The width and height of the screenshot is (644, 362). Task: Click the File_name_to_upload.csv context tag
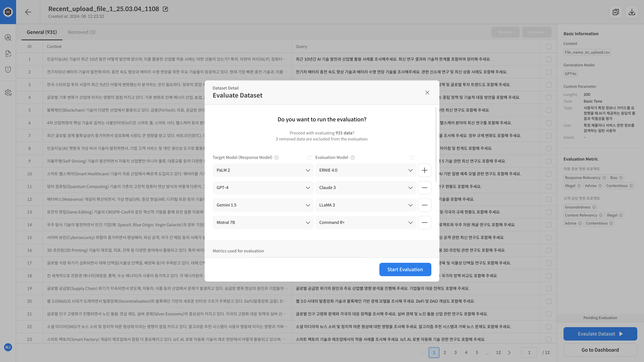click(587, 52)
